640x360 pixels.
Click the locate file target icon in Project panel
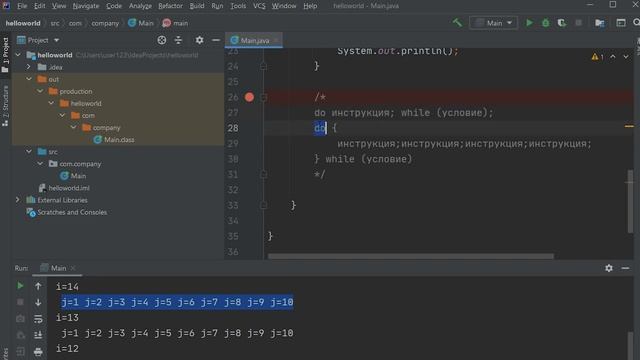(162, 40)
